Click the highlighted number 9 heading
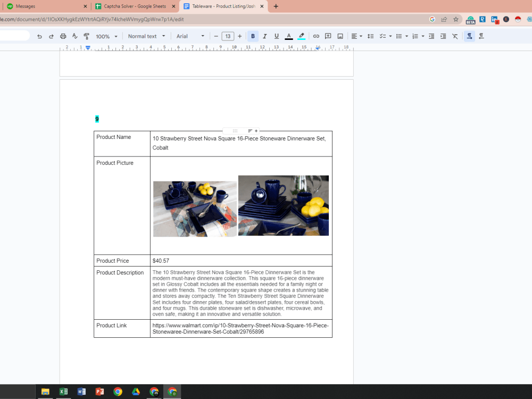 tap(97, 119)
